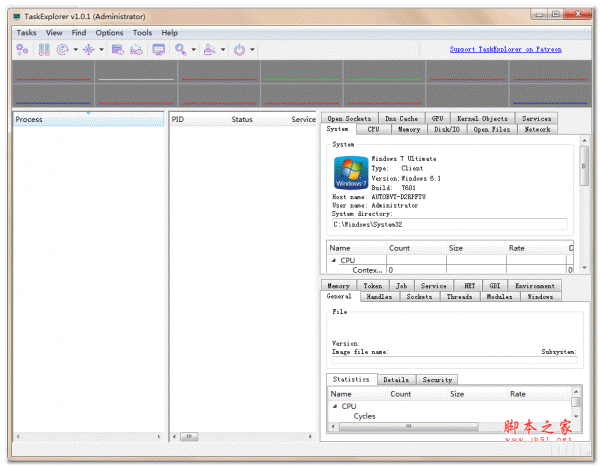The image size is (600, 467).
Task: Click the magnifier find toolbar icon
Action: (x=180, y=50)
